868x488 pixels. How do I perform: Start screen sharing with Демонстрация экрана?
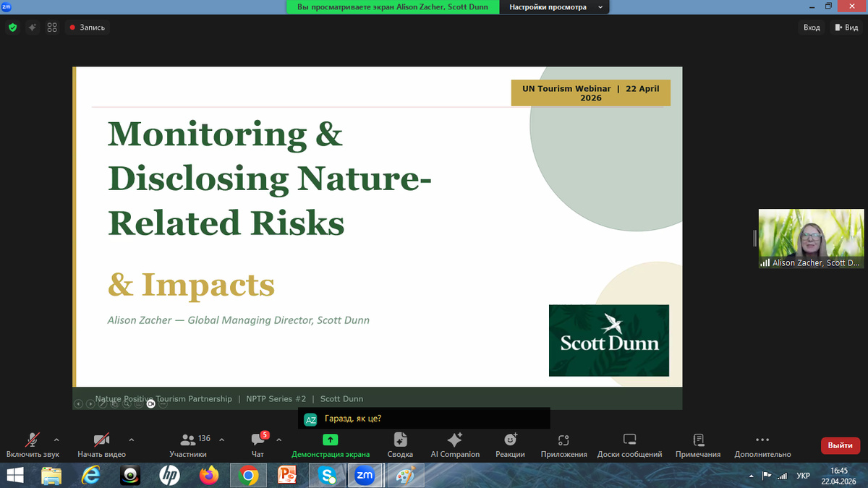click(331, 445)
